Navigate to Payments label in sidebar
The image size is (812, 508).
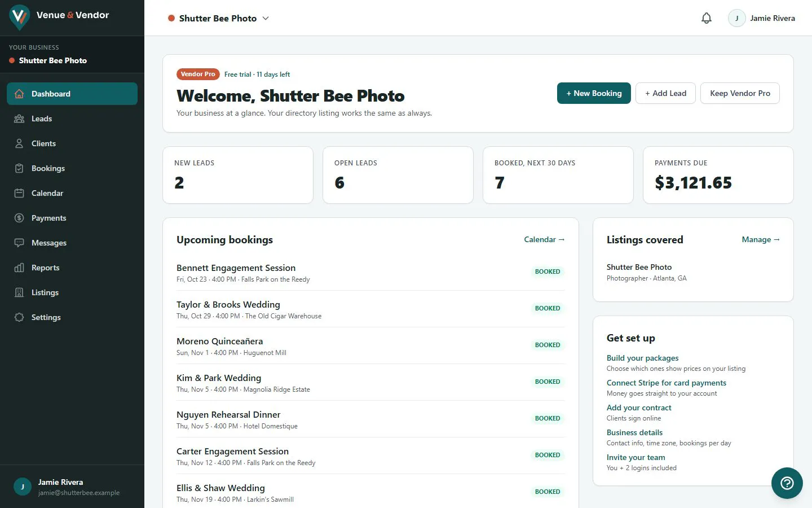48,218
